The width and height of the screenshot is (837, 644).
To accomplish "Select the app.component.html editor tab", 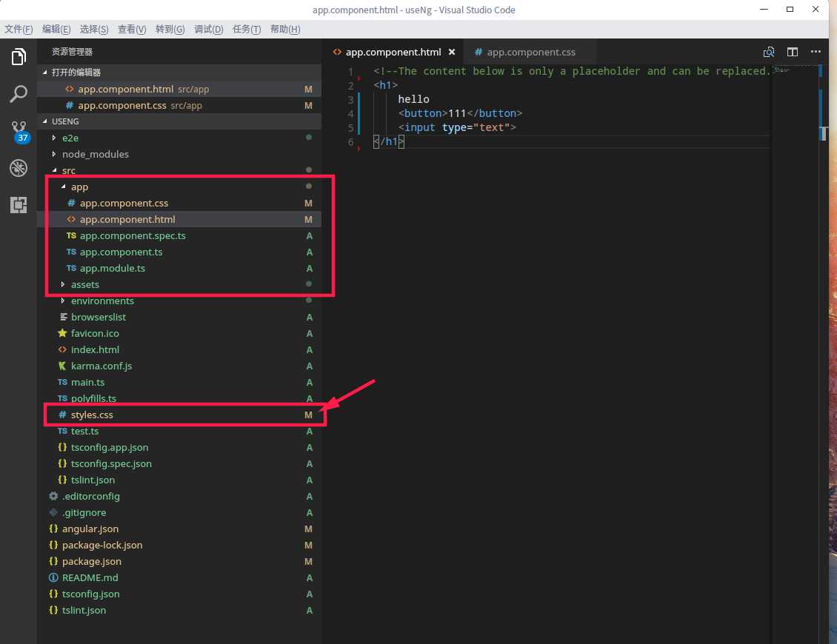I will coord(393,52).
